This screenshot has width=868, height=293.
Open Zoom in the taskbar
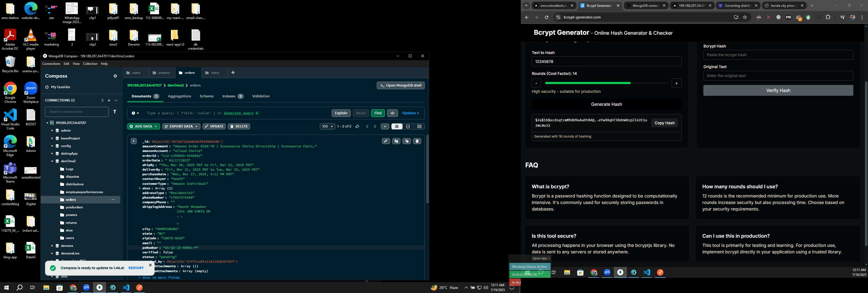(x=86, y=288)
